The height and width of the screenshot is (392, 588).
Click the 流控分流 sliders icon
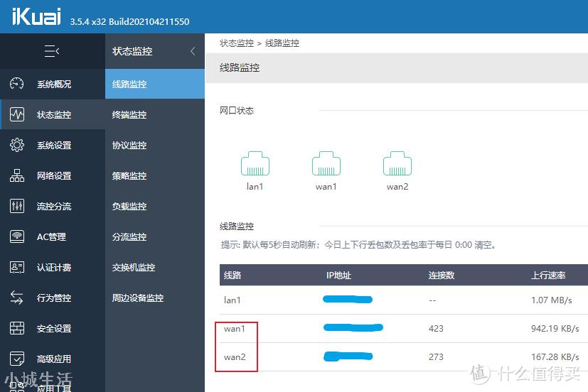tap(17, 206)
